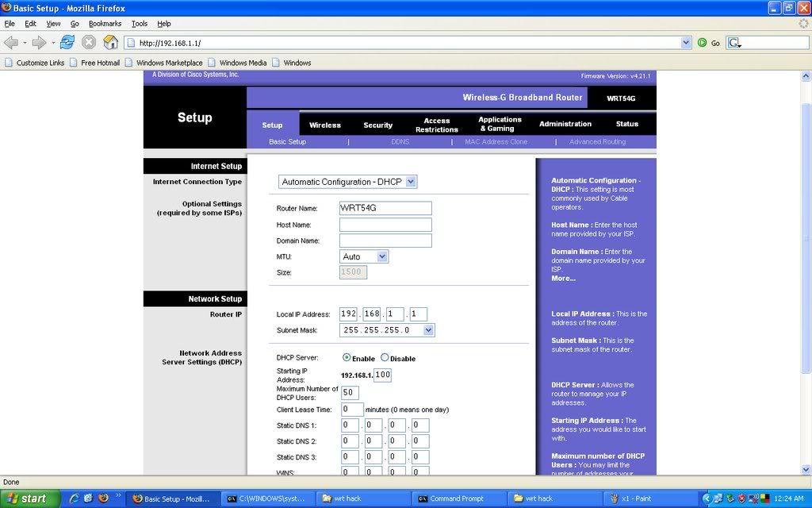Open the Access Restrictions tab
This screenshot has width=812, height=508.
(437, 125)
